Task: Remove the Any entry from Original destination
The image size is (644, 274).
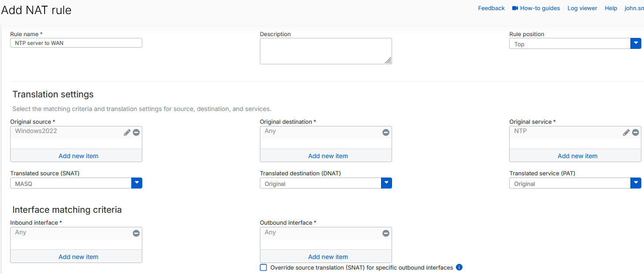Action: coord(386,132)
